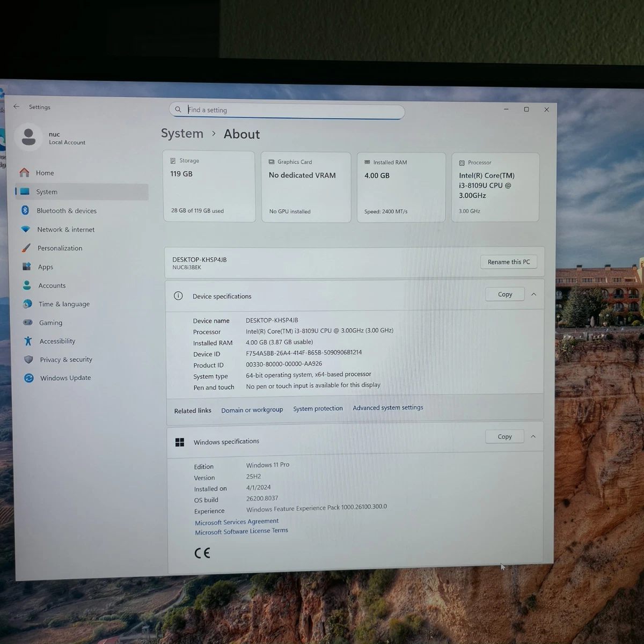Click the nuc user avatar icon
Screen dimensions: 644x644
(x=28, y=137)
